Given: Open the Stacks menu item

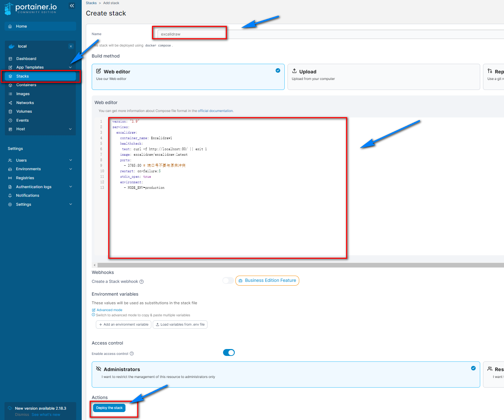Looking at the screenshot, I should (x=23, y=76).
